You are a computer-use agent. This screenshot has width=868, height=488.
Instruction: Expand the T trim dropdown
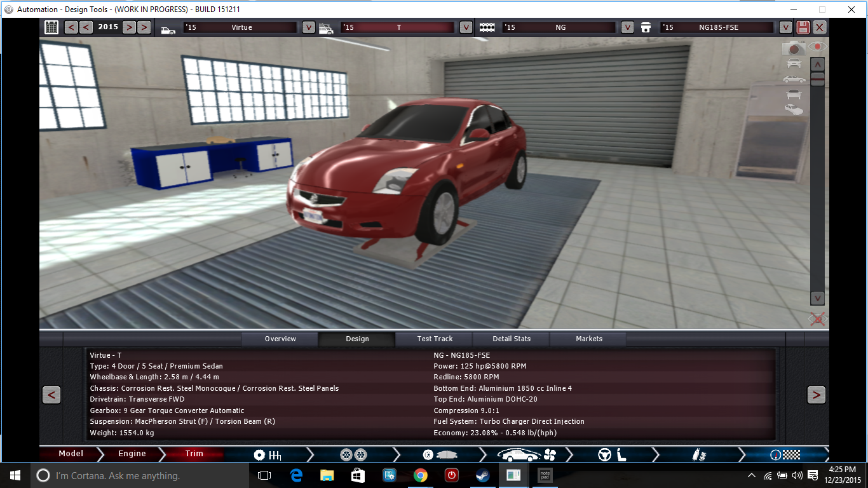pos(466,27)
